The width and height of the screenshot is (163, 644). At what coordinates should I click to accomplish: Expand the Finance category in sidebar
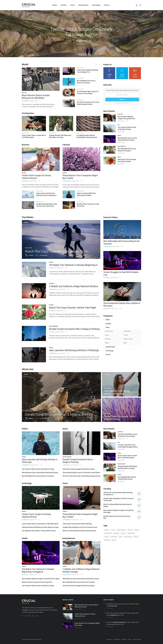108,355
